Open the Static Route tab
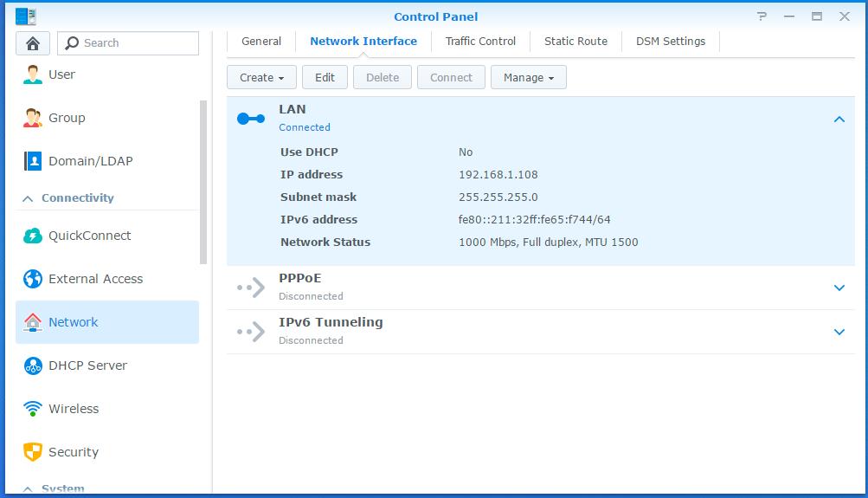Screen dimensions: 868x498 pyautogui.click(x=575, y=41)
